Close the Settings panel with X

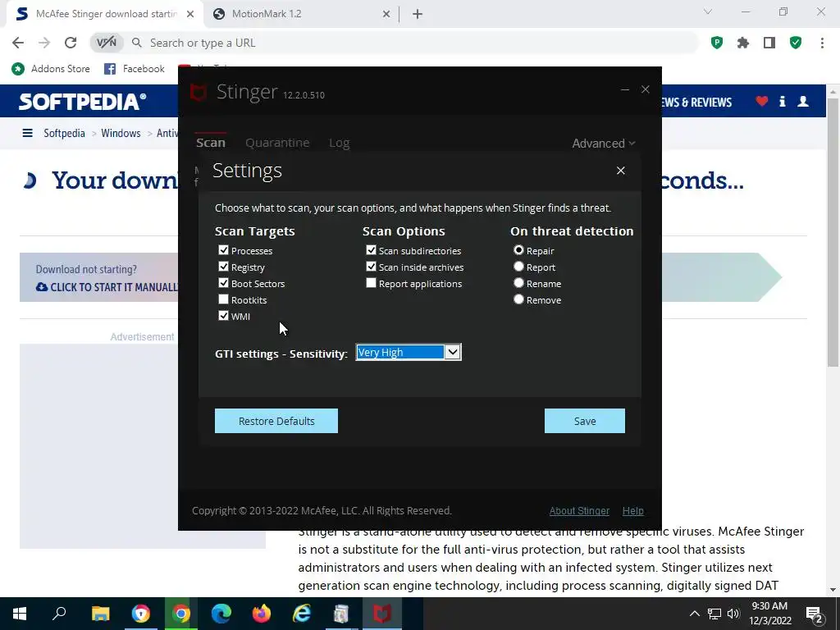[620, 171]
